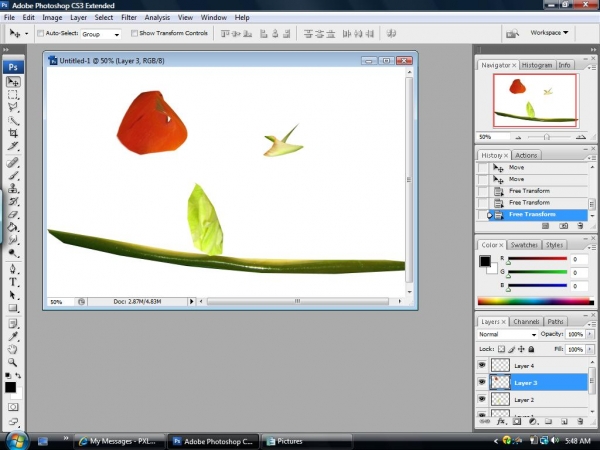Select the Slice tool

tap(13, 146)
